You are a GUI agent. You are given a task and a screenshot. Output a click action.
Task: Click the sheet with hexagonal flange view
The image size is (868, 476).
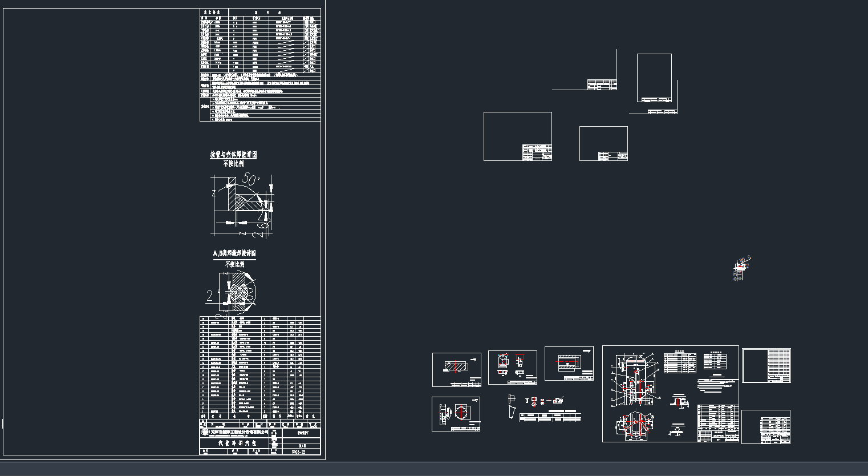point(456,414)
